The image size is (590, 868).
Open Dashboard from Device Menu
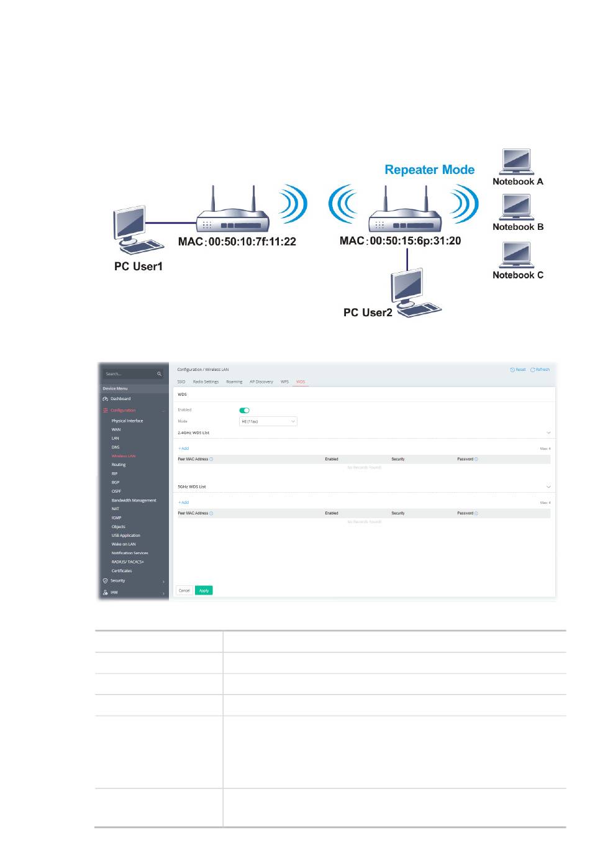click(x=120, y=399)
